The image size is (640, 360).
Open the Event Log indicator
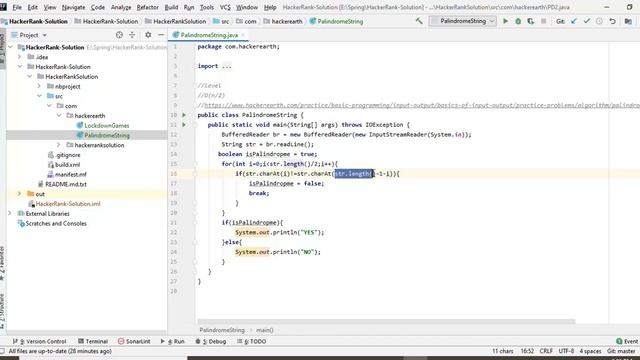627,341
